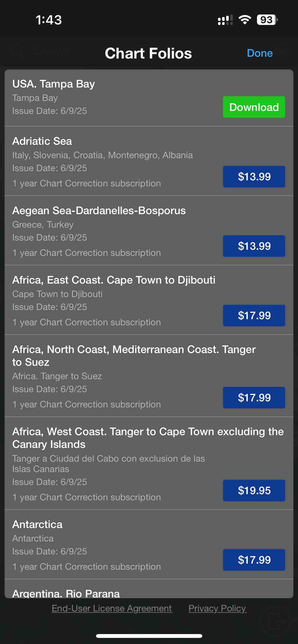The height and width of the screenshot is (644, 298).
Task: Buy Adriatic Sea folio for $13.99
Action: click(x=254, y=177)
